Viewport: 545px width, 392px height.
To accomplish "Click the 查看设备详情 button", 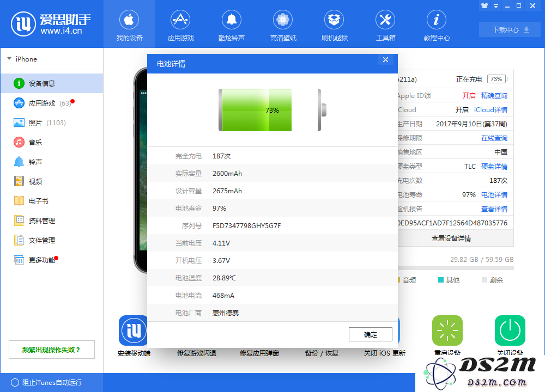I will click(x=455, y=238).
